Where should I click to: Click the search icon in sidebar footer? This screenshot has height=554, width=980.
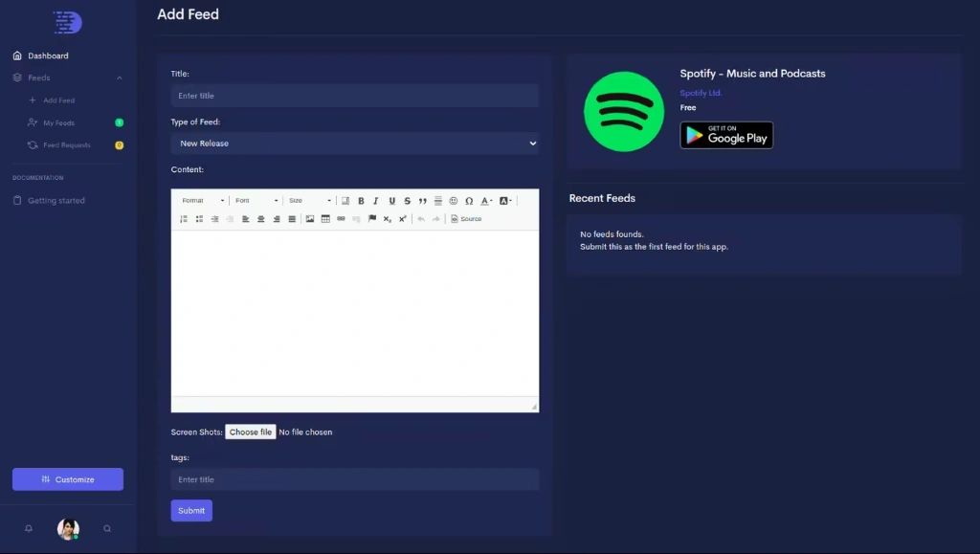[107, 528]
